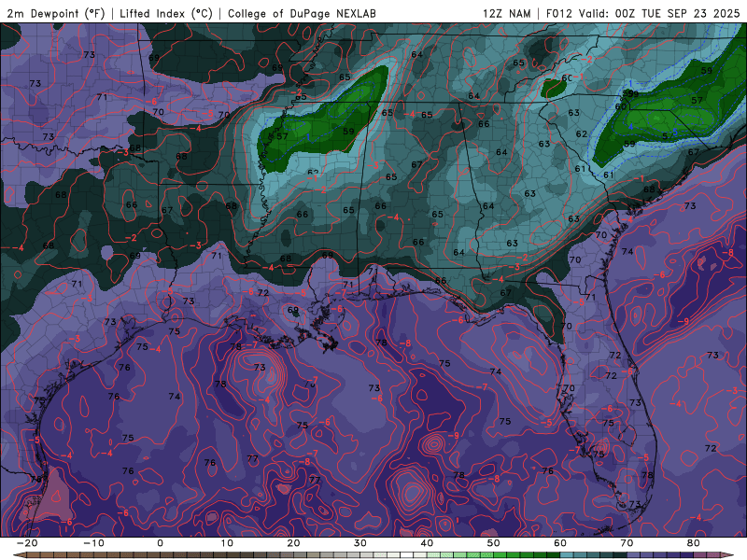Image resolution: width=747 pixels, height=560 pixels.
Task: Click the 20 label on the color scale
Action: (x=293, y=543)
